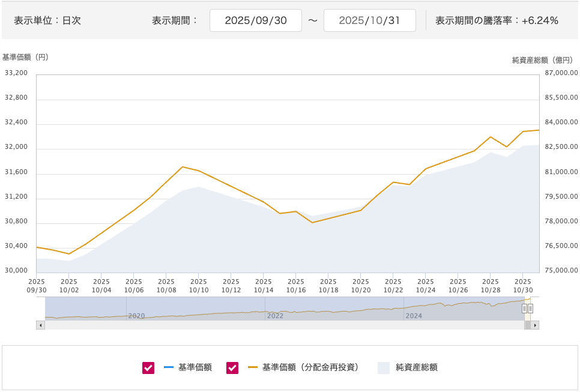Click the 純資産総額 legend label
Screen dimensions: 580x392
[x=416, y=367]
